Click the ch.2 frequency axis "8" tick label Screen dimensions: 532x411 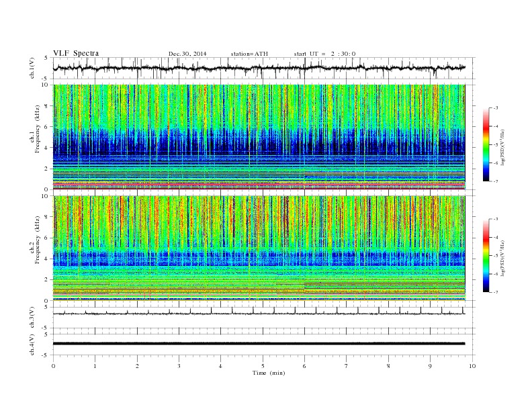[46, 217]
